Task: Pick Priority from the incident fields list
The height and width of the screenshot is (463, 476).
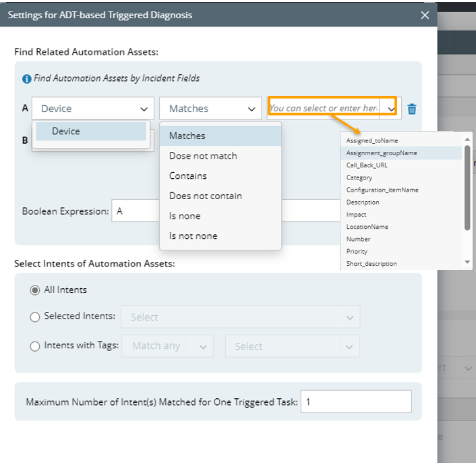Action: pyautogui.click(x=357, y=252)
